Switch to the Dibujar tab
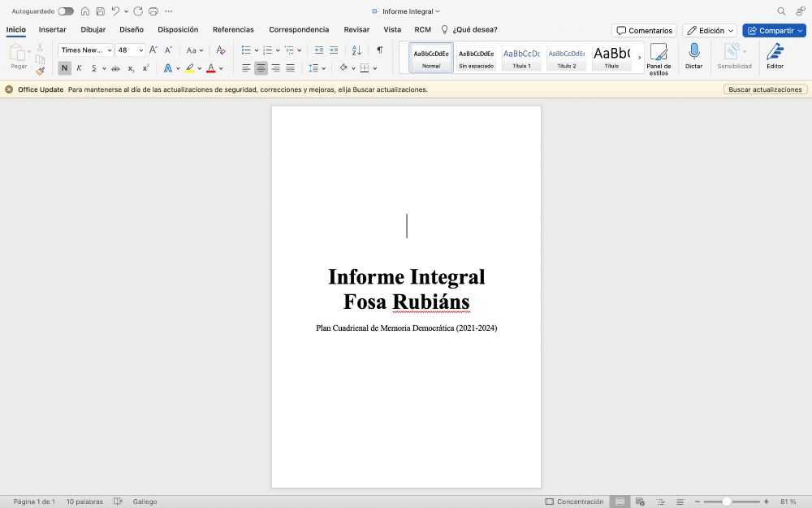 93,29
